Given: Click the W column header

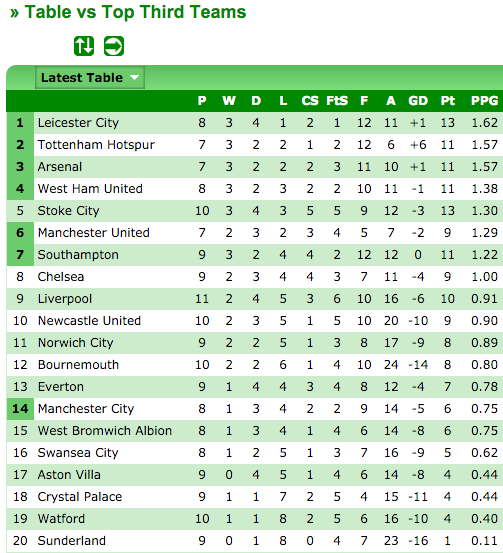Looking at the screenshot, I should coord(229,101).
